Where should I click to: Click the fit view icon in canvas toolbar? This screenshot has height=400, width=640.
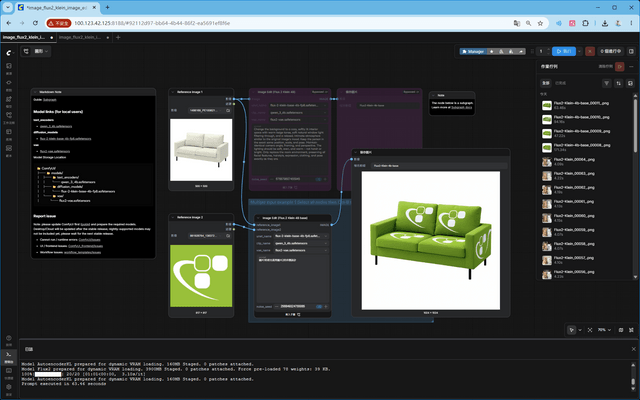590,330
